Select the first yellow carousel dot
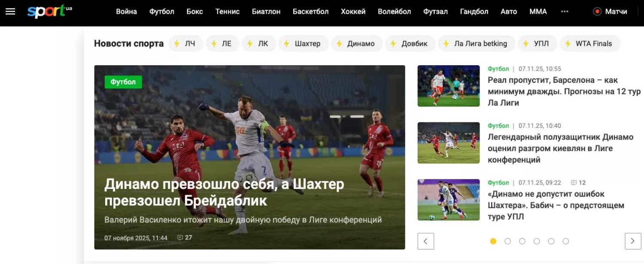 [493, 241]
